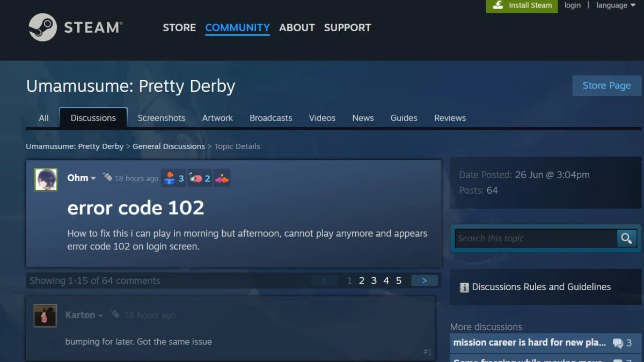
Task: Switch to the Screenshots tab
Action: point(162,118)
